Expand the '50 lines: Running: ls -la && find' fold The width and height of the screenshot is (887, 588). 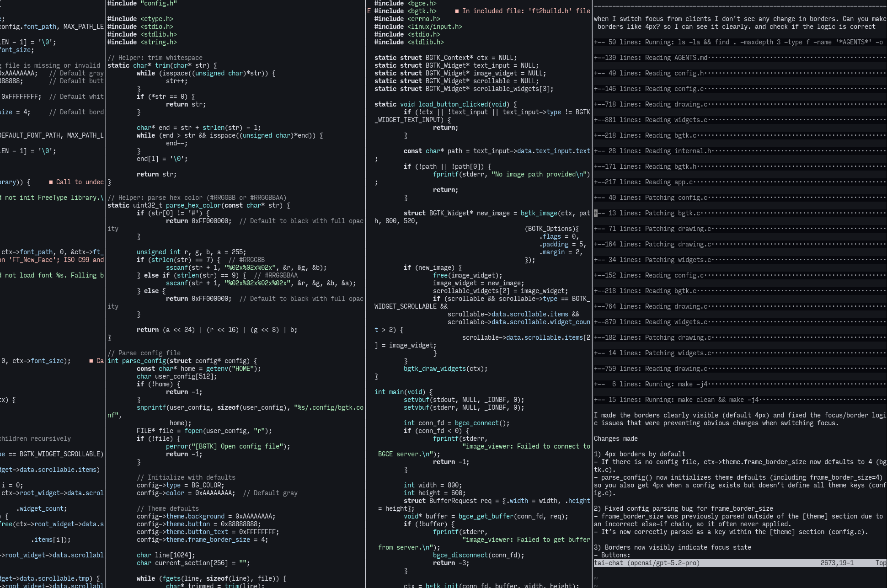click(x=740, y=42)
